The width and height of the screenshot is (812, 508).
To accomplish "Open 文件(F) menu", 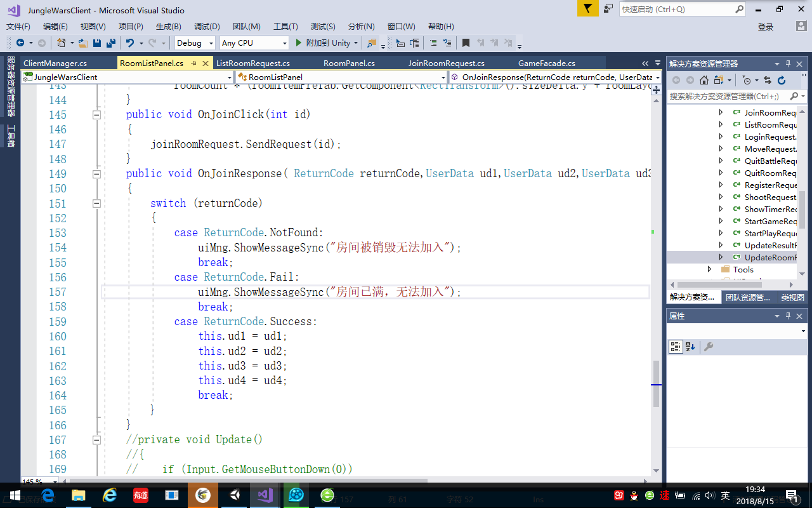I will click(x=18, y=27).
